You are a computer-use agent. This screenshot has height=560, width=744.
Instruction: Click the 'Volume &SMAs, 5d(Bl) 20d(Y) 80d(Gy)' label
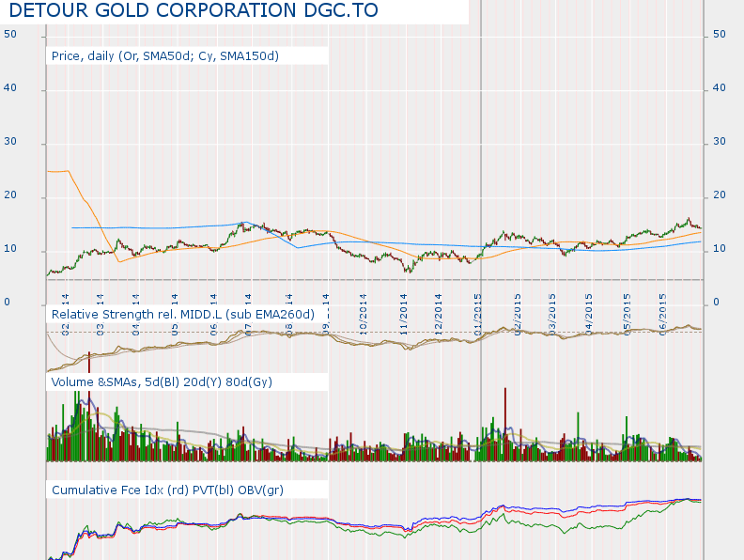point(162,382)
